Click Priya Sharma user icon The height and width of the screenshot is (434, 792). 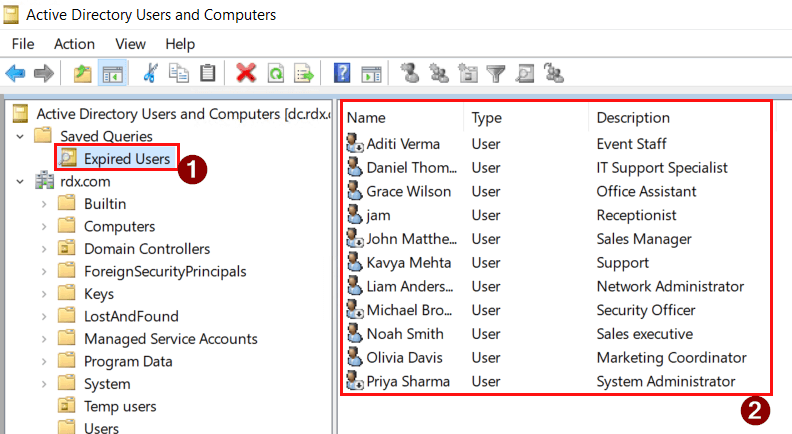click(x=355, y=381)
